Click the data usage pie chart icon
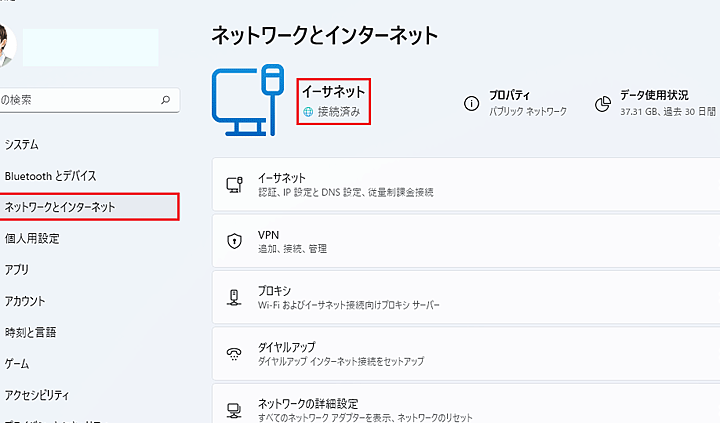 pyautogui.click(x=603, y=103)
